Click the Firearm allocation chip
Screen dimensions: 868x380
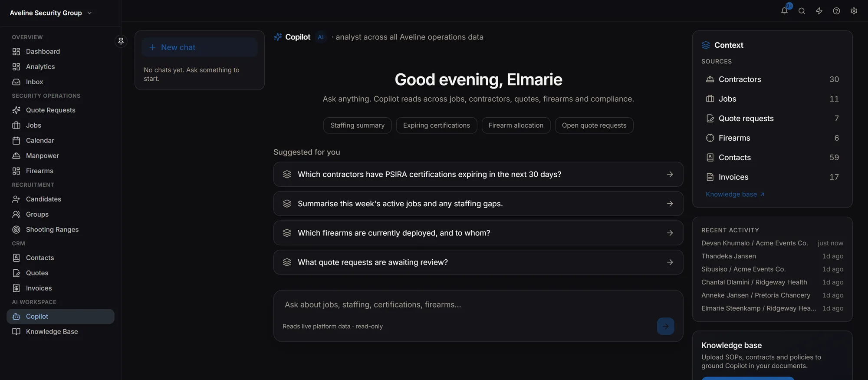coord(516,125)
